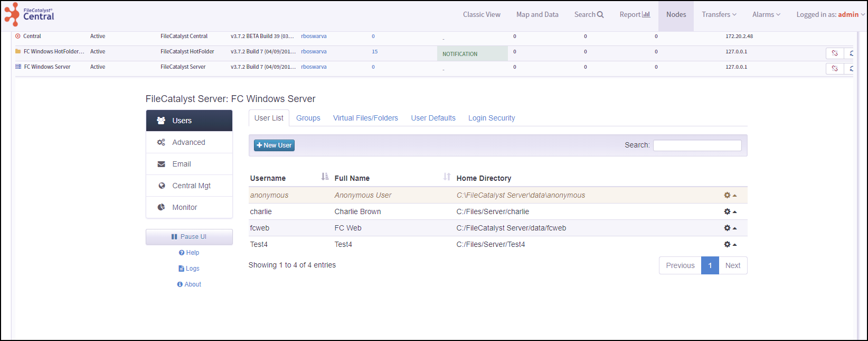Sort by Username column sort icon
The image size is (868, 341).
(x=325, y=177)
